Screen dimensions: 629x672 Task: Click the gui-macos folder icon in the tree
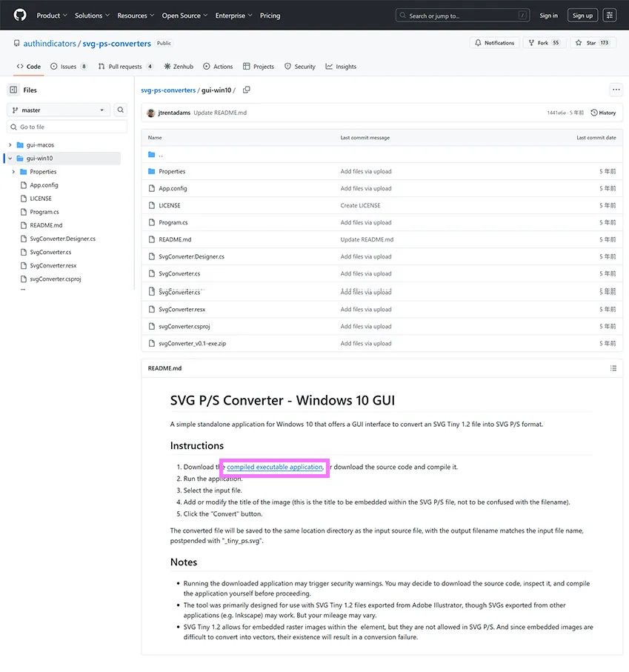pos(20,145)
